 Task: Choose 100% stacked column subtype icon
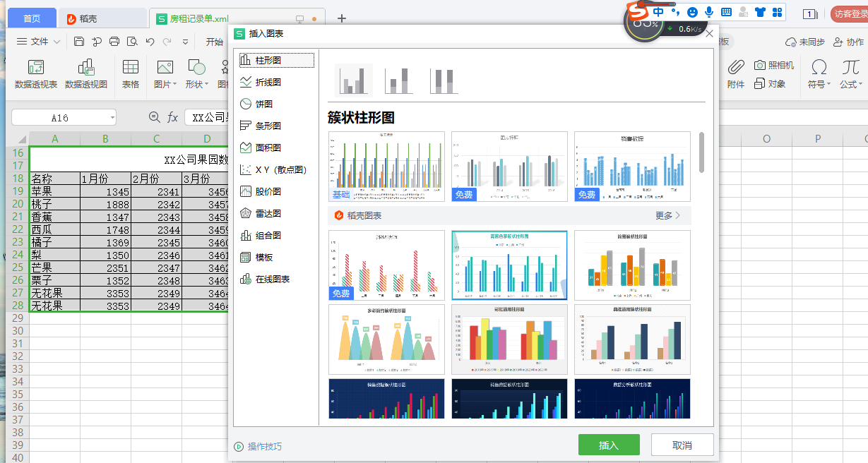pos(444,80)
